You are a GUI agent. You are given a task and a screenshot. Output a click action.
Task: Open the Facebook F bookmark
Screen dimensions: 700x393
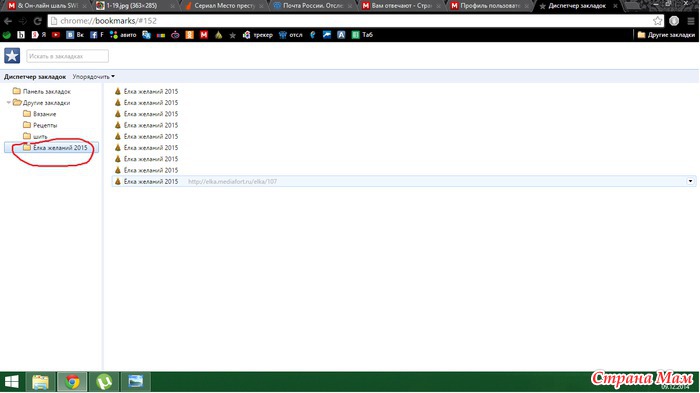tap(96, 35)
